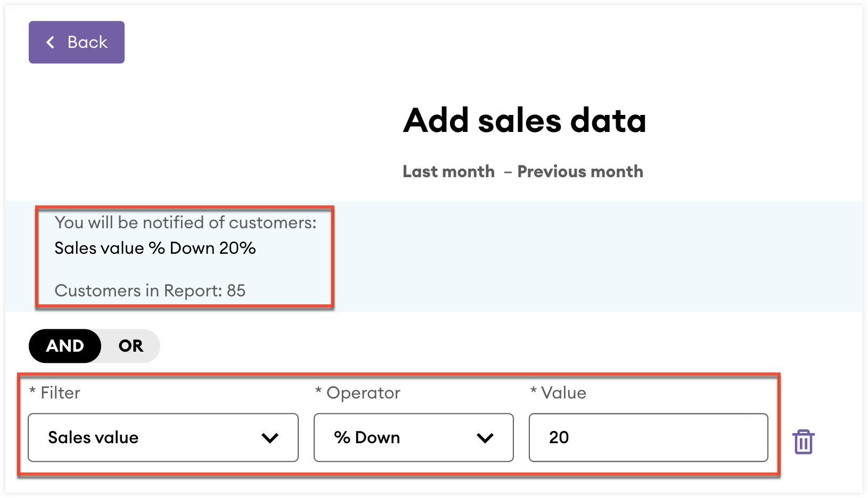Click the Previous month comparison label
This screenshot has height=498, width=868.
[580, 171]
